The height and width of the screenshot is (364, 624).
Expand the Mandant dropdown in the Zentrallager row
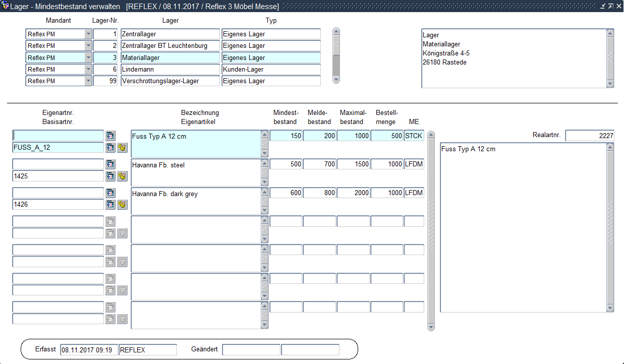[88, 34]
